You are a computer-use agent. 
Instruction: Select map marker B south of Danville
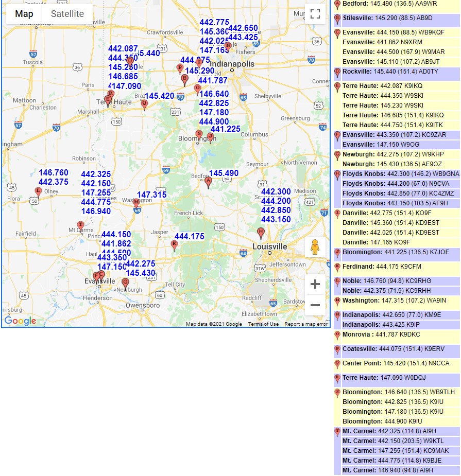pyautogui.click(x=184, y=80)
